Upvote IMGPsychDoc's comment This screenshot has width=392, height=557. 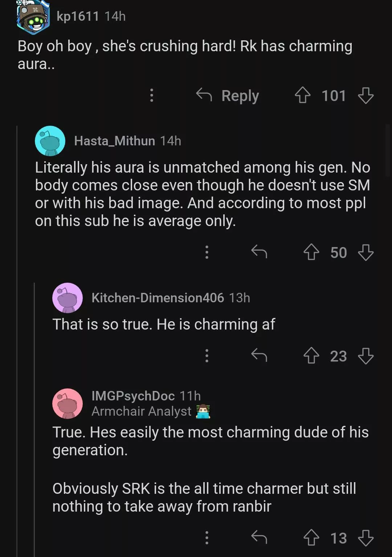tap(311, 538)
